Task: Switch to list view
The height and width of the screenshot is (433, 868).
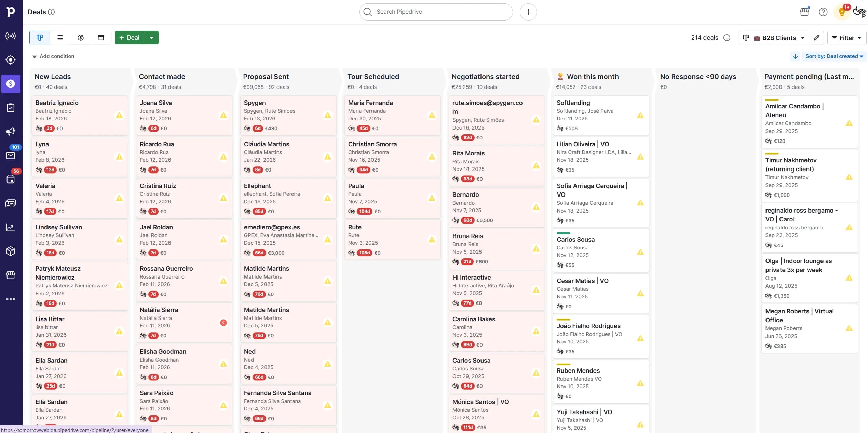Action: [x=60, y=38]
